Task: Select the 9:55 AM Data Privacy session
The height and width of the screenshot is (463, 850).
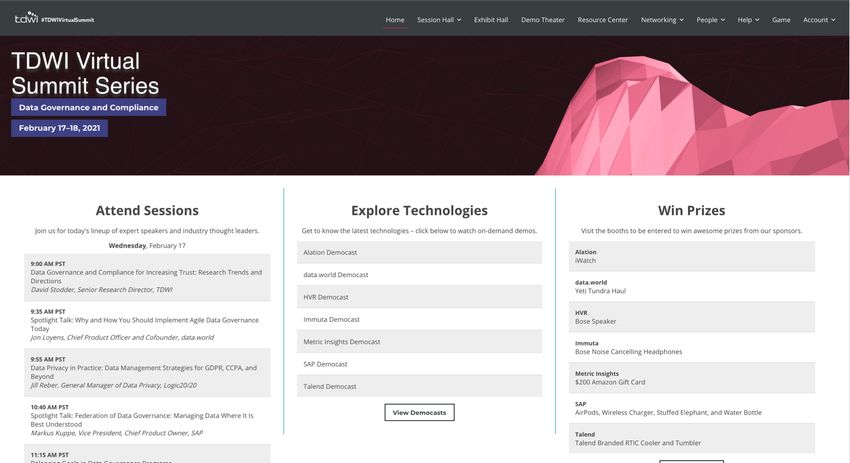Action: click(147, 372)
